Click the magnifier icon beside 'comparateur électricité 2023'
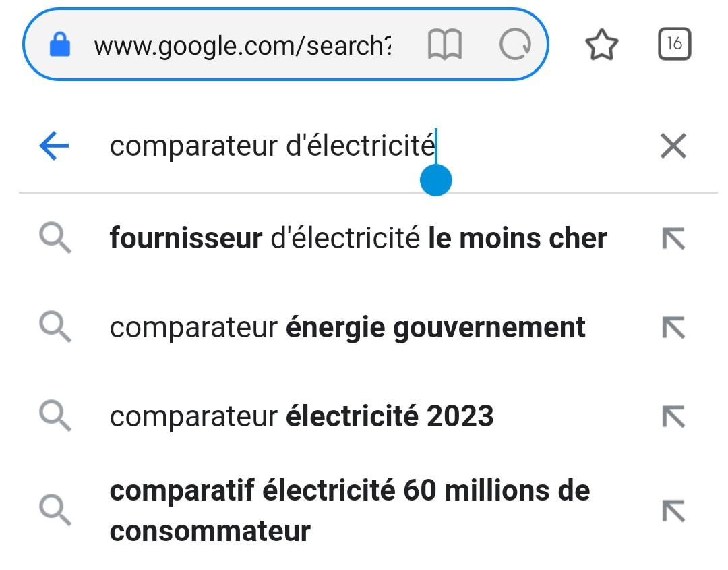Viewport: 728px width, 570px height. tap(54, 416)
